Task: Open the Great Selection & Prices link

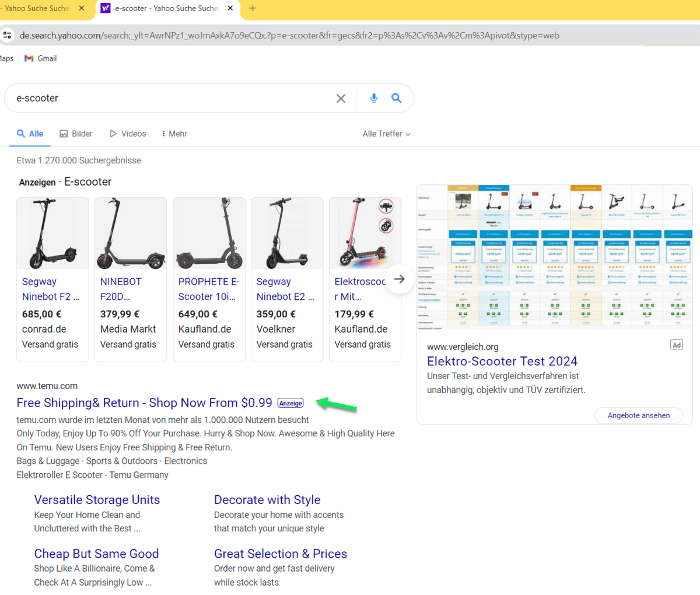Action: [x=281, y=554]
